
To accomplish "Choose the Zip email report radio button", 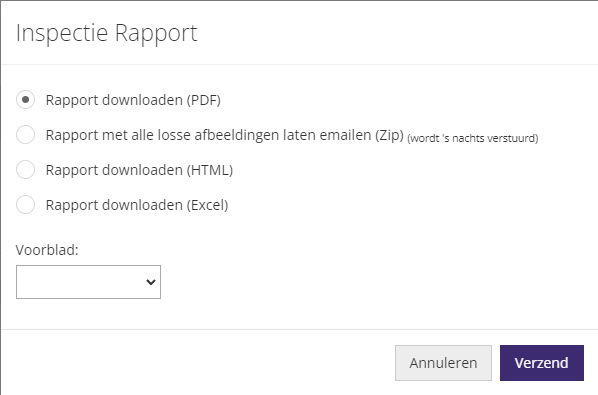I will [x=26, y=135].
